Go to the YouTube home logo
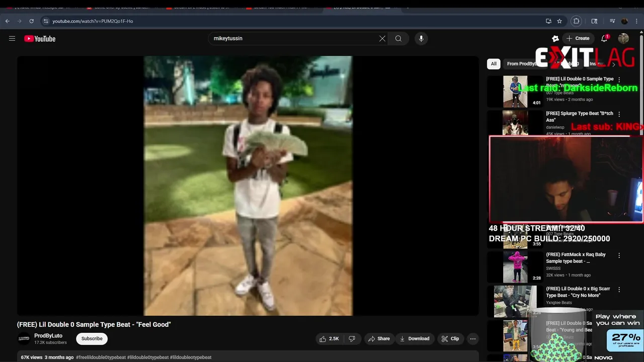The width and height of the screenshot is (644, 362). tap(40, 39)
